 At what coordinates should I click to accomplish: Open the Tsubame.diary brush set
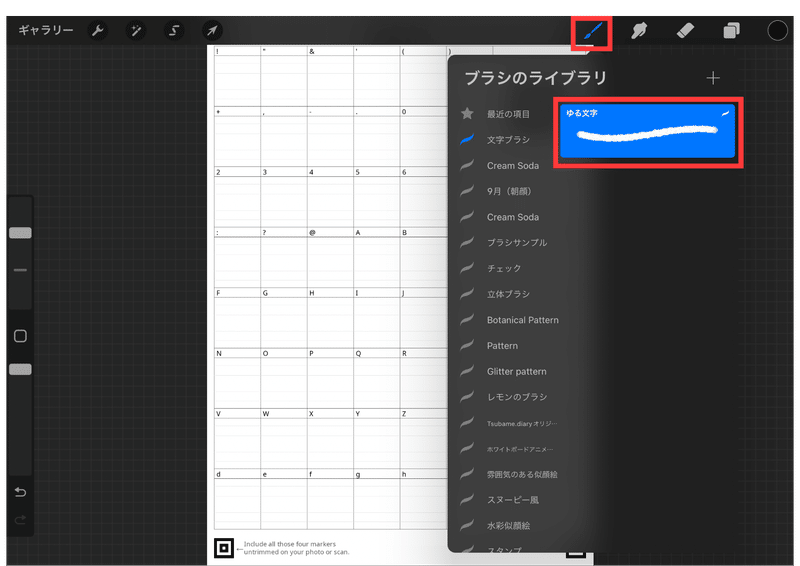coord(521,423)
